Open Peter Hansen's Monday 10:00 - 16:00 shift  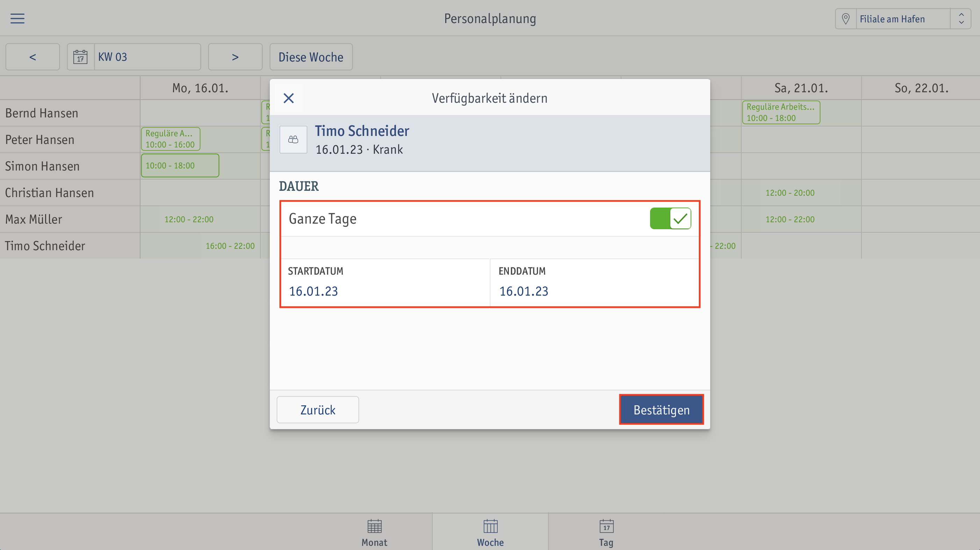click(171, 139)
